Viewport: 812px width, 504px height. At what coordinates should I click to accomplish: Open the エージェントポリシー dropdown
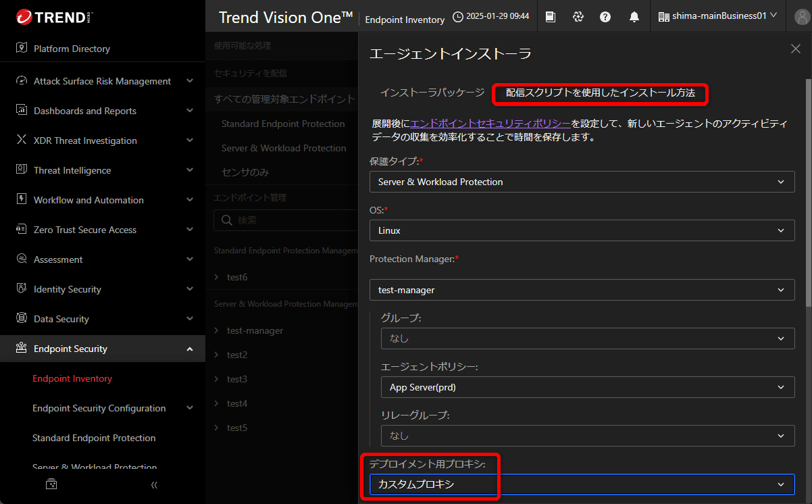pyautogui.click(x=588, y=387)
